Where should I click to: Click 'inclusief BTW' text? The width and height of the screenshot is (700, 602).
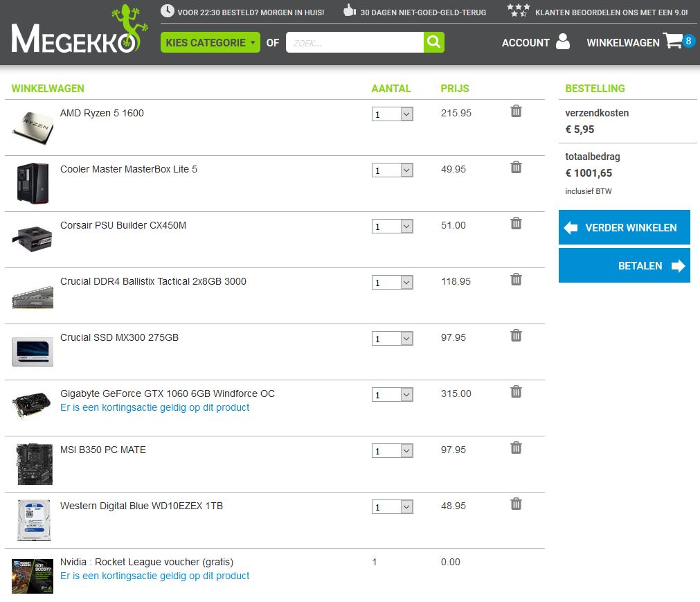point(588,191)
